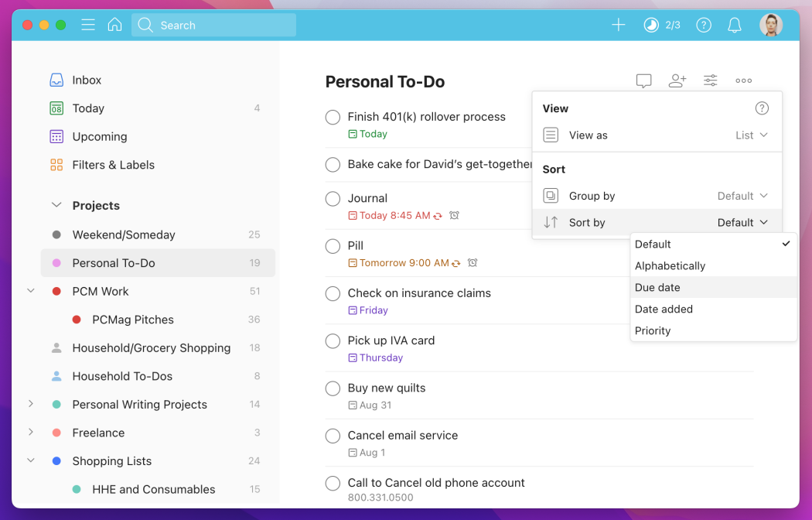Screen dimensions: 812x520
Task: Click the share project collaborator icon
Action: click(677, 80)
